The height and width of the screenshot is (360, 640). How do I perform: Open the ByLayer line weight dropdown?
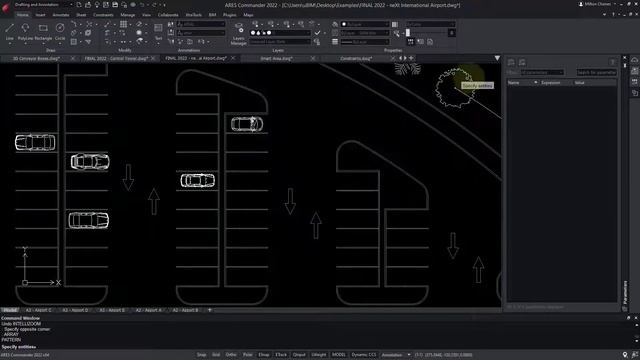tap(365, 42)
